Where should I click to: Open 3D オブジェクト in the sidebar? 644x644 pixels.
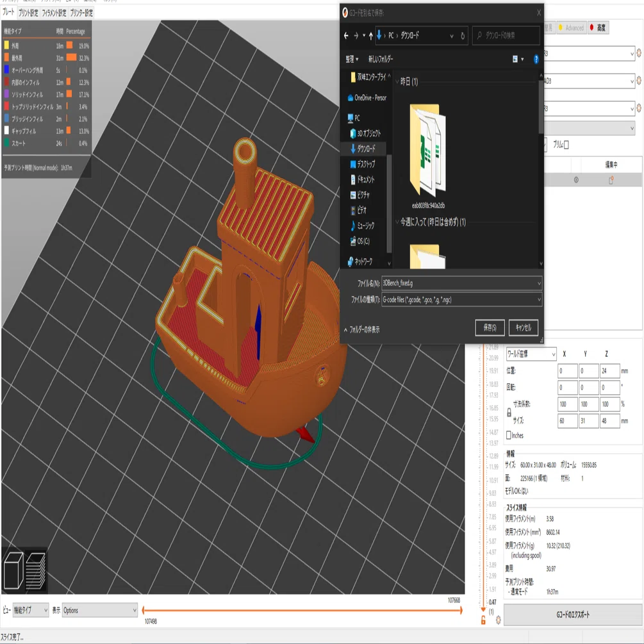pyautogui.click(x=365, y=133)
